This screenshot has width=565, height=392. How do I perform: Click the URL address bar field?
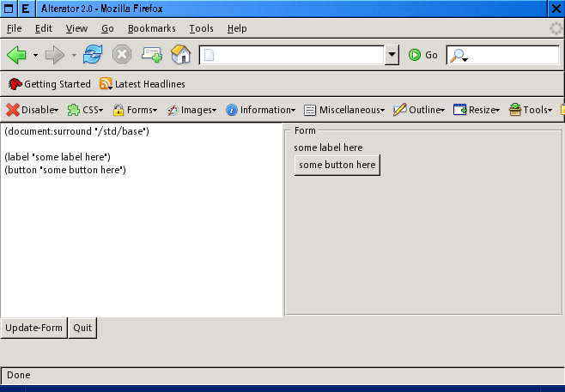click(x=292, y=55)
